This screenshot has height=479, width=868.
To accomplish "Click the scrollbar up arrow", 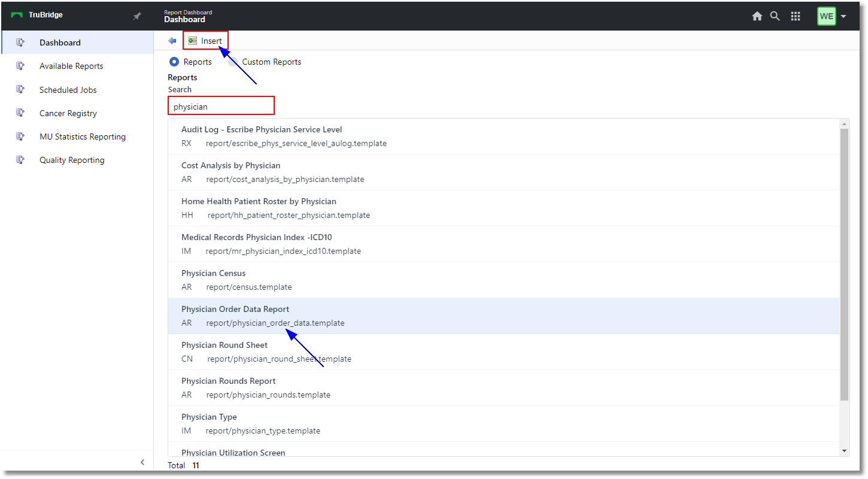I will click(x=844, y=124).
